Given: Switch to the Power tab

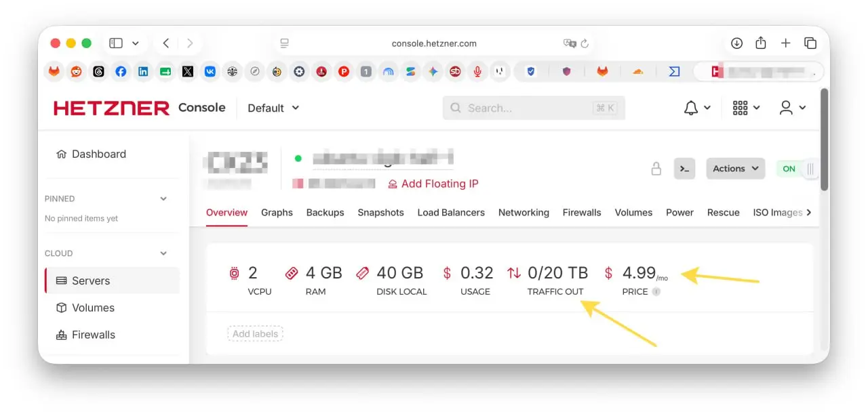Looking at the screenshot, I should (679, 212).
